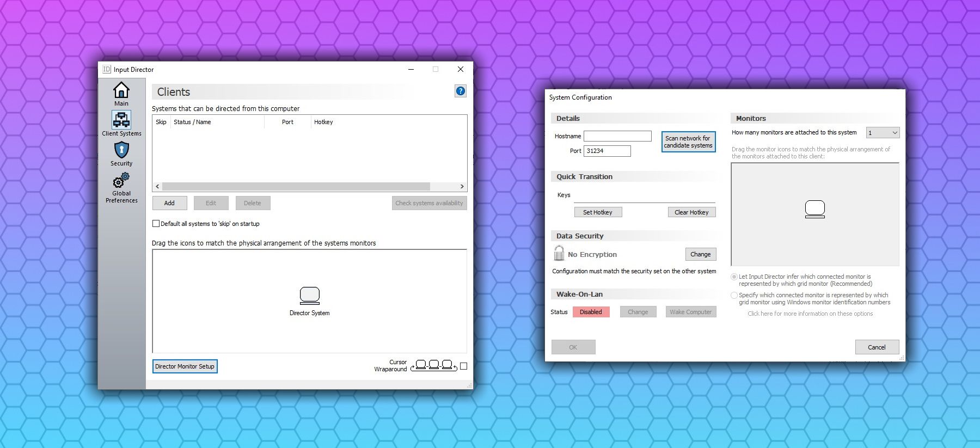Open Director Monitor Setup
Image resolution: width=980 pixels, height=448 pixels.
click(185, 366)
